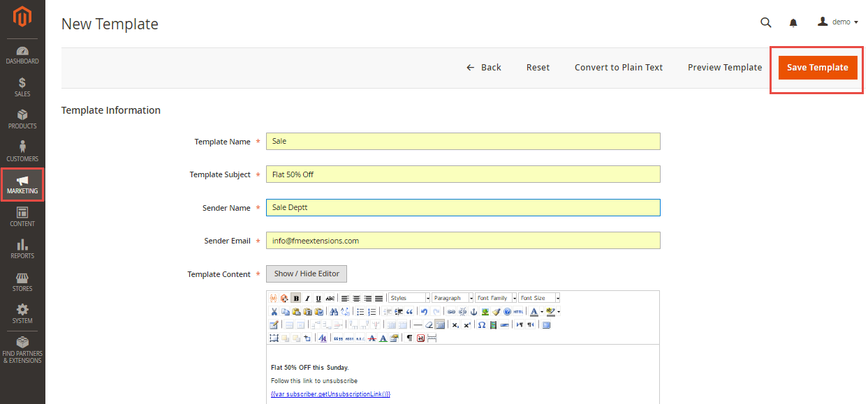Click the Template Subject input field

[x=462, y=174]
